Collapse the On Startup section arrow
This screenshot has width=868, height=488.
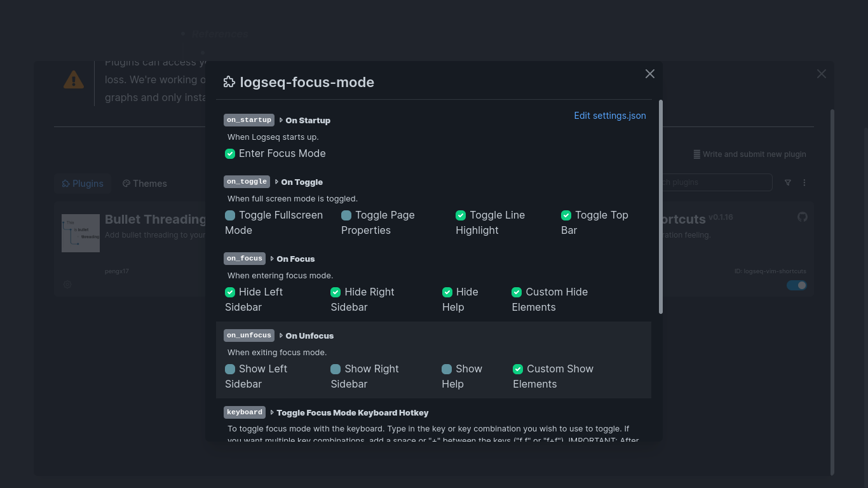coord(281,120)
